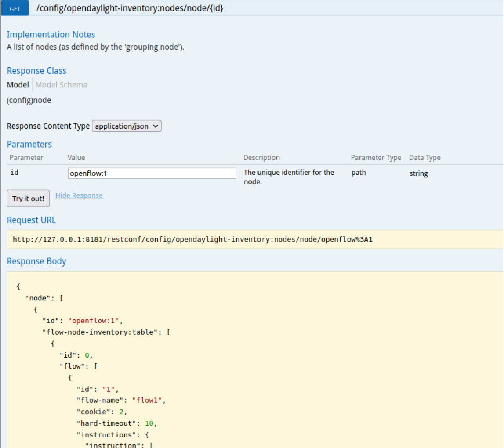Click the (config)node model name
This screenshot has height=448, width=504.
[29, 100]
